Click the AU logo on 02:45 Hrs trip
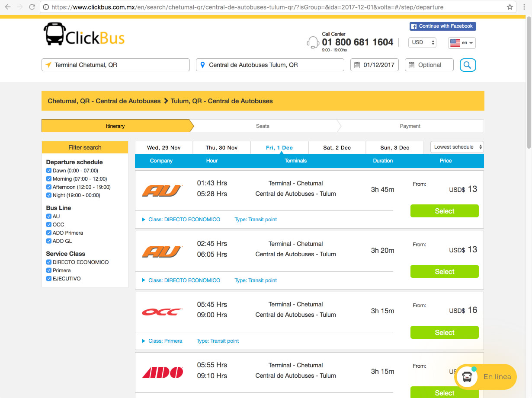The image size is (532, 398). tap(163, 252)
